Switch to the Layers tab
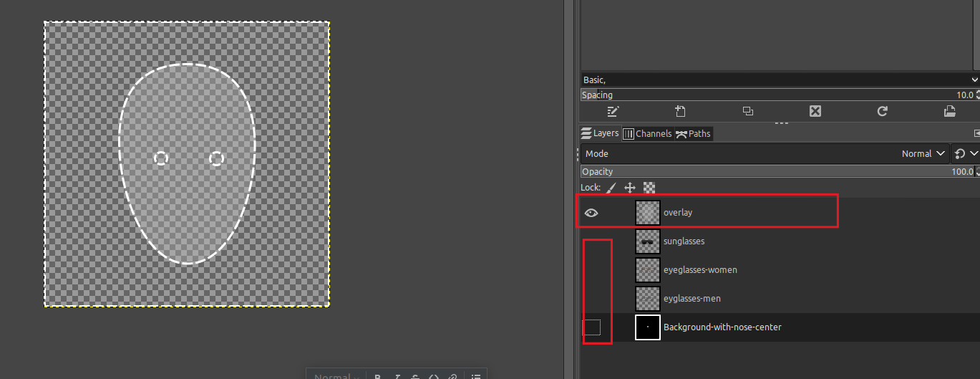This screenshot has height=379, width=980. [x=600, y=133]
